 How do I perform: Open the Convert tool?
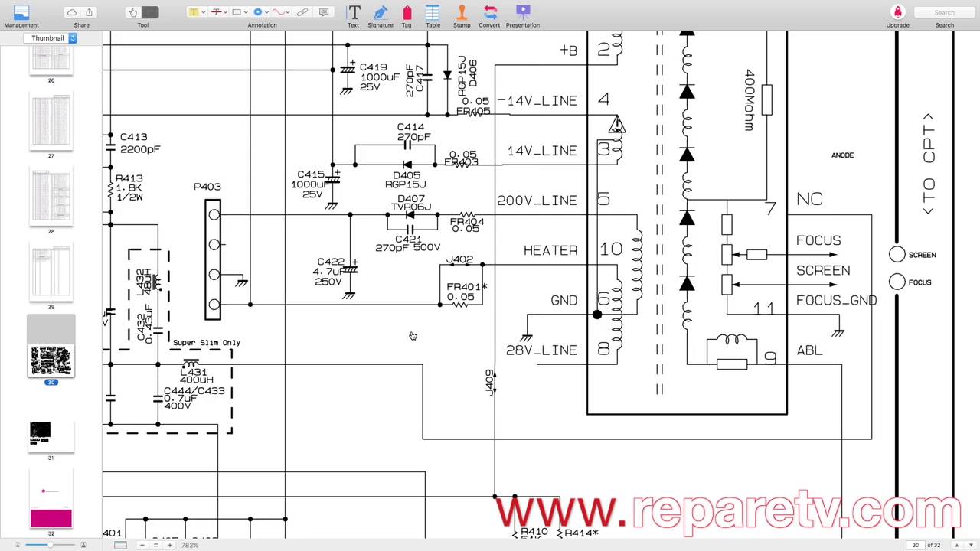(x=490, y=12)
